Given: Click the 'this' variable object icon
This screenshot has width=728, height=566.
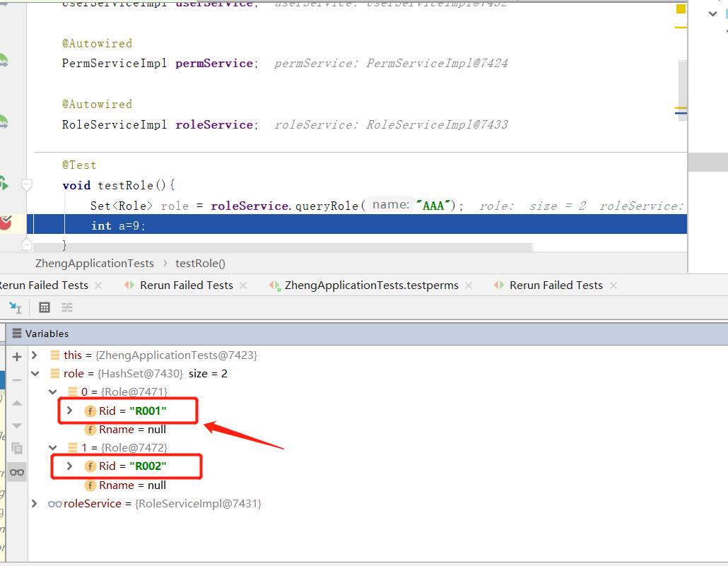Looking at the screenshot, I should (55, 355).
